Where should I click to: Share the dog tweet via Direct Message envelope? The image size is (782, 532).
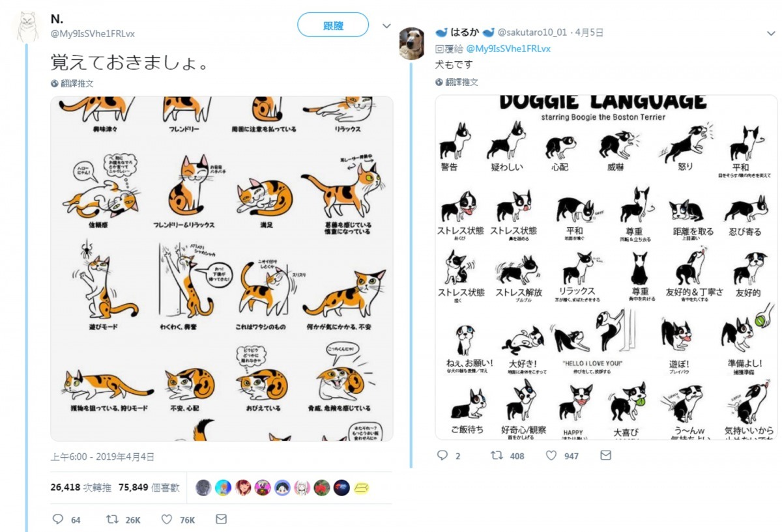pyautogui.click(x=605, y=456)
